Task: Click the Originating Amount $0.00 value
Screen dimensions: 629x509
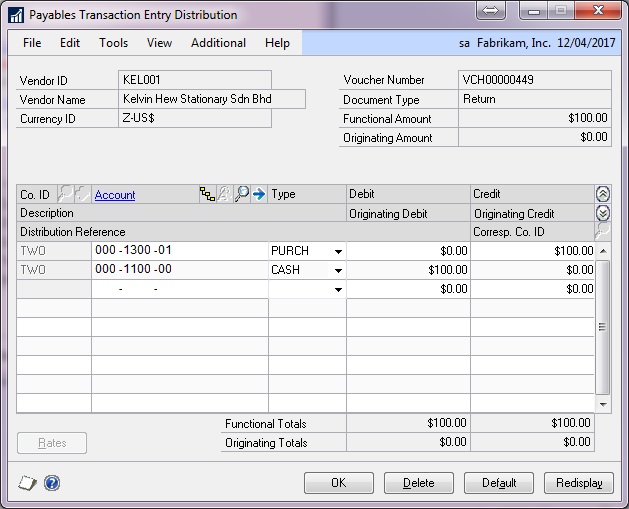Action: [x=535, y=138]
